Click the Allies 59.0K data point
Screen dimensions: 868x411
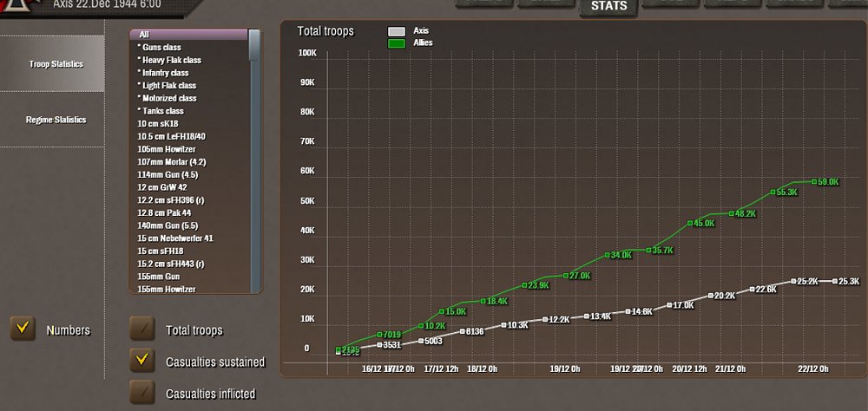click(x=814, y=181)
